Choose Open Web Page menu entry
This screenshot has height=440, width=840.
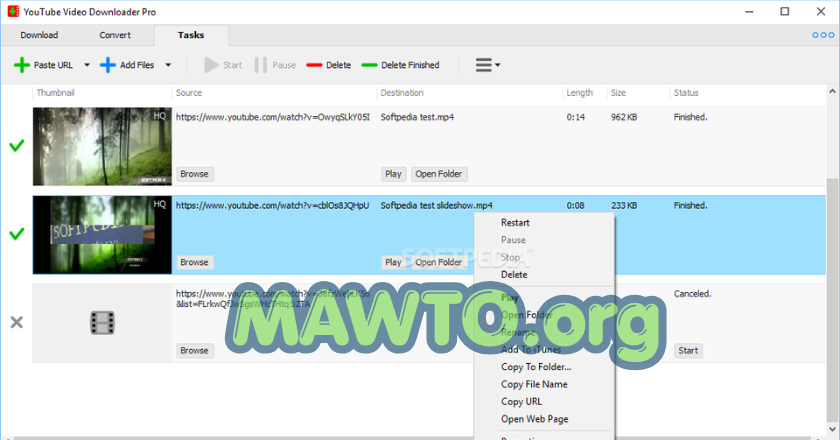(x=535, y=419)
